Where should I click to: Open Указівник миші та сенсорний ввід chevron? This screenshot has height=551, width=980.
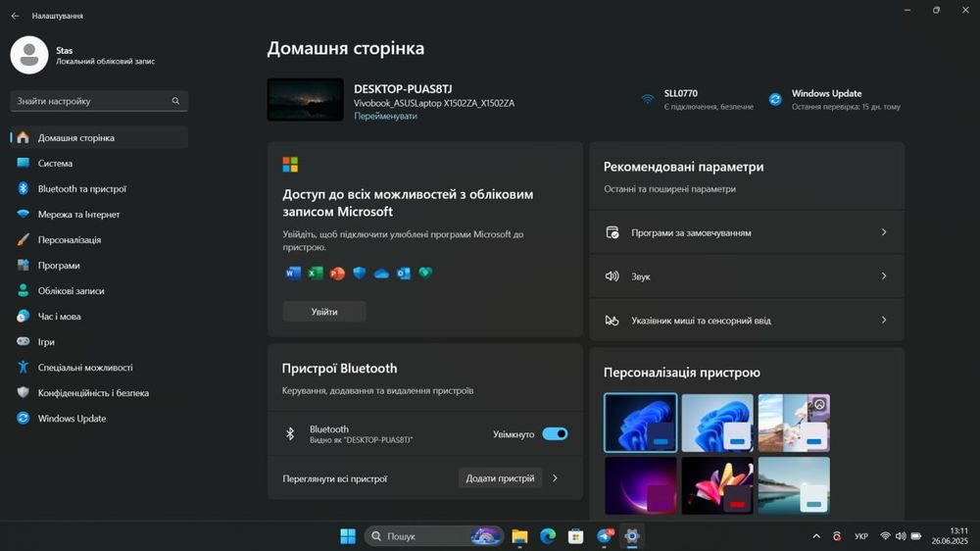[x=884, y=320]
